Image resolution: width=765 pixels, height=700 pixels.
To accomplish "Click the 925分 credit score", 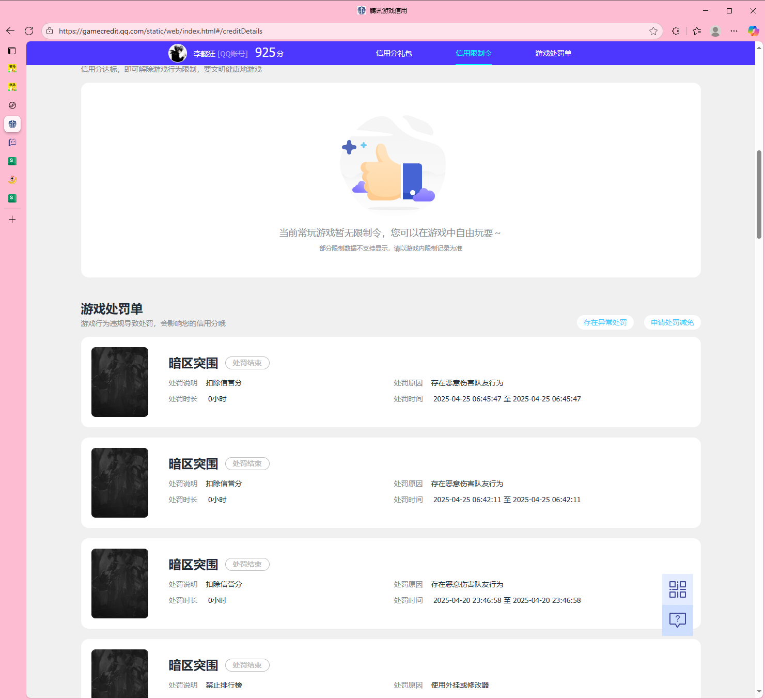I will pyautogui.click(x=270, y=53).
